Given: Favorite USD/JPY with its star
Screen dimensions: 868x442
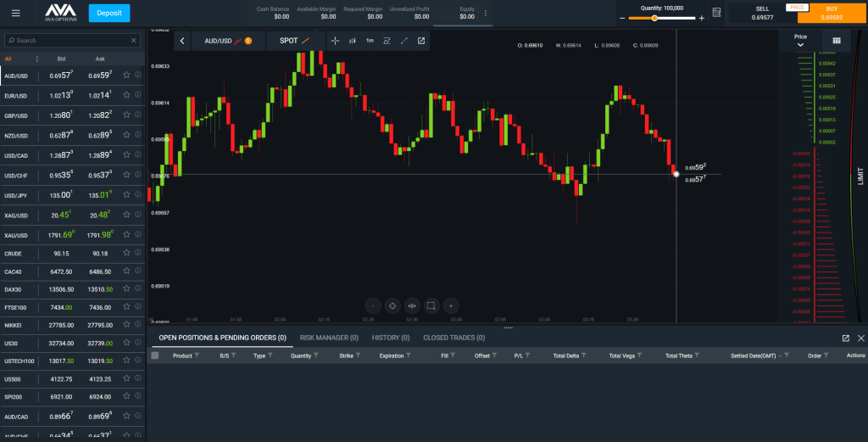Looking at the screenshot, I should [126, 194].
